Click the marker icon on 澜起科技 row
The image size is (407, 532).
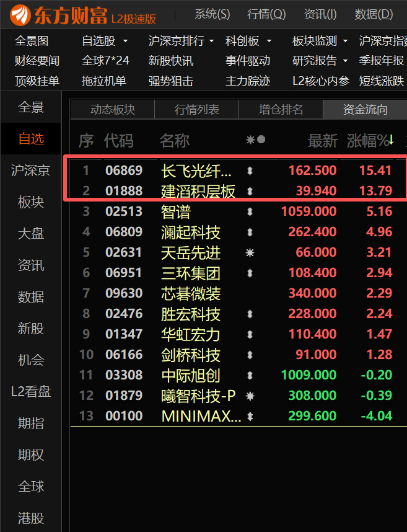[250, 232]
